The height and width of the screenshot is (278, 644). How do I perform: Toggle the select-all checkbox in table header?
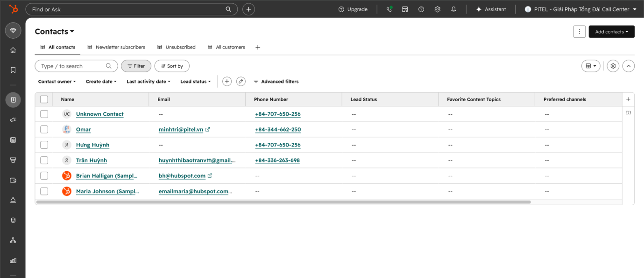coord(44,99)
